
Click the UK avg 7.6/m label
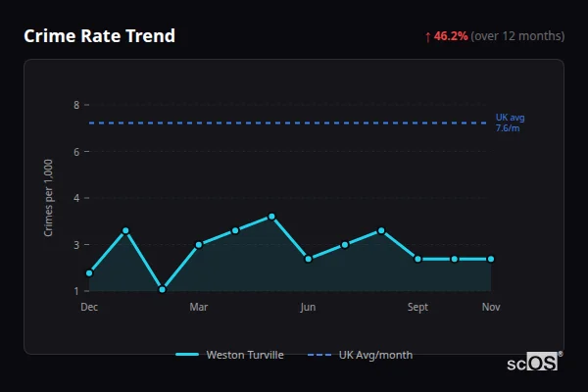[510, 122]
